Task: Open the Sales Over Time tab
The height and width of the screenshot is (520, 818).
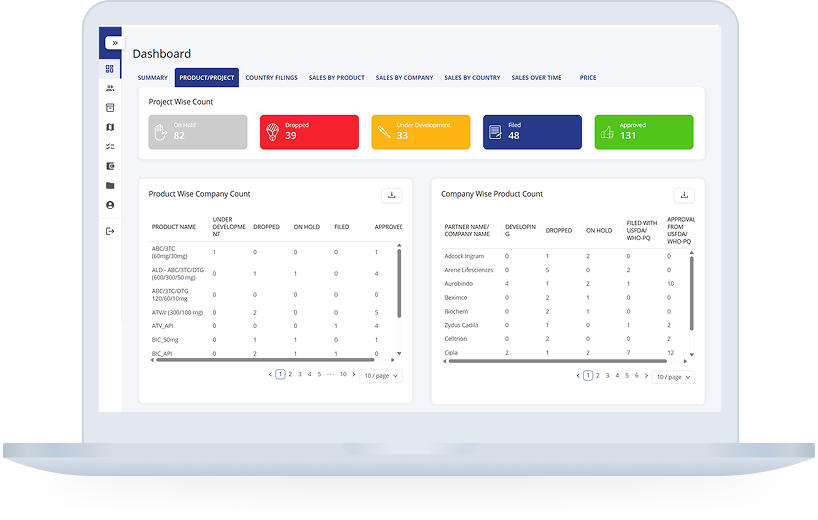Action: [x=536, y=78]
